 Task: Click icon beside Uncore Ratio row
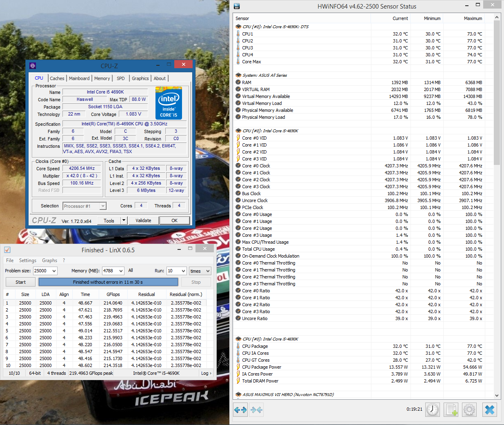pos(238,318)
